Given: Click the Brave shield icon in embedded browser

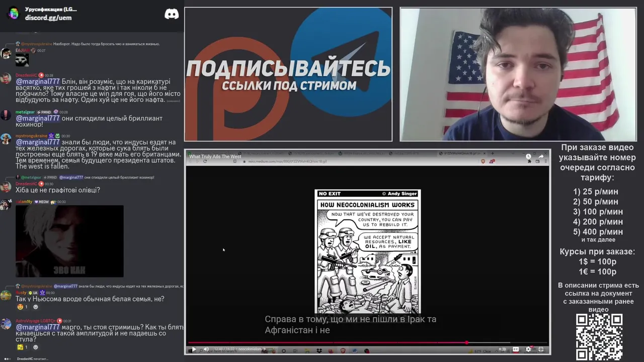Looking at the screenshot, I should 483,161.
